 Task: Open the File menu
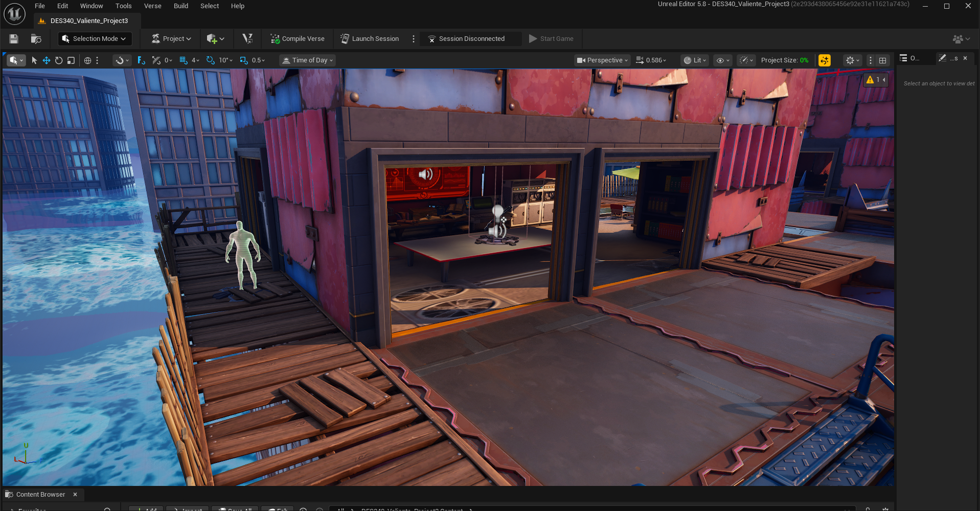[x=40, y=6]
